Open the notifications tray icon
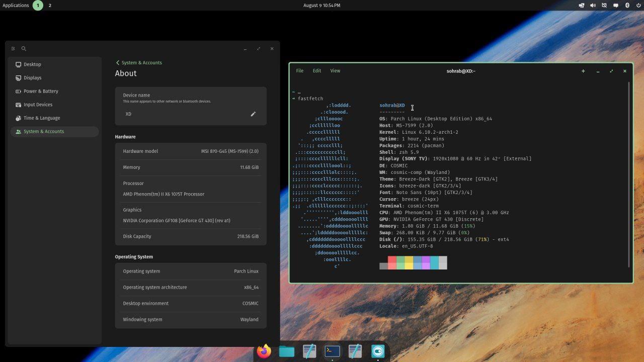This screenshot has height=362, width=644. [615, 6]
